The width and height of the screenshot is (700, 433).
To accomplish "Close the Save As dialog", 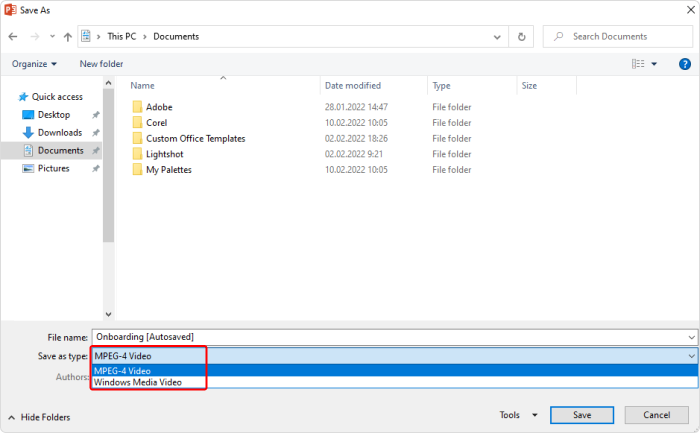I will (690, 10).
